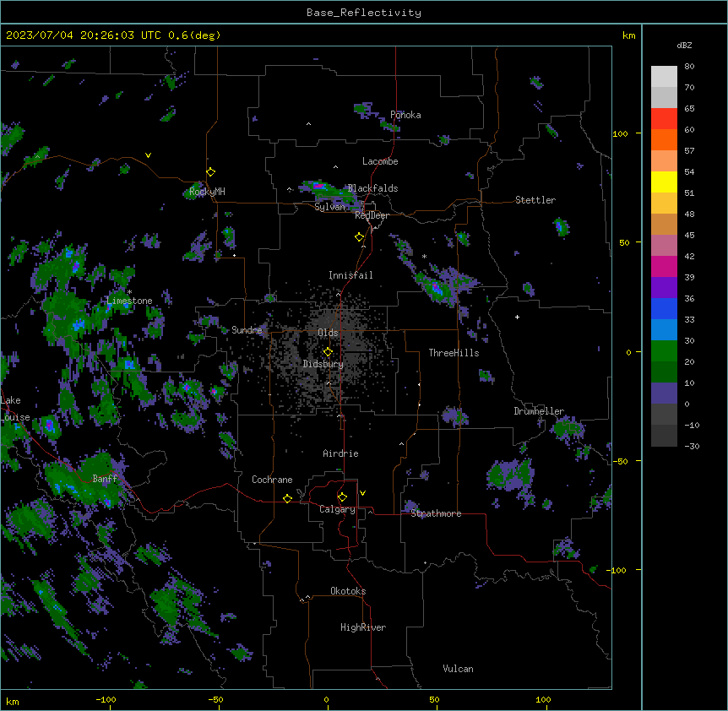
Task: Click the dBZ legend heading
Action: click(684, 45)
